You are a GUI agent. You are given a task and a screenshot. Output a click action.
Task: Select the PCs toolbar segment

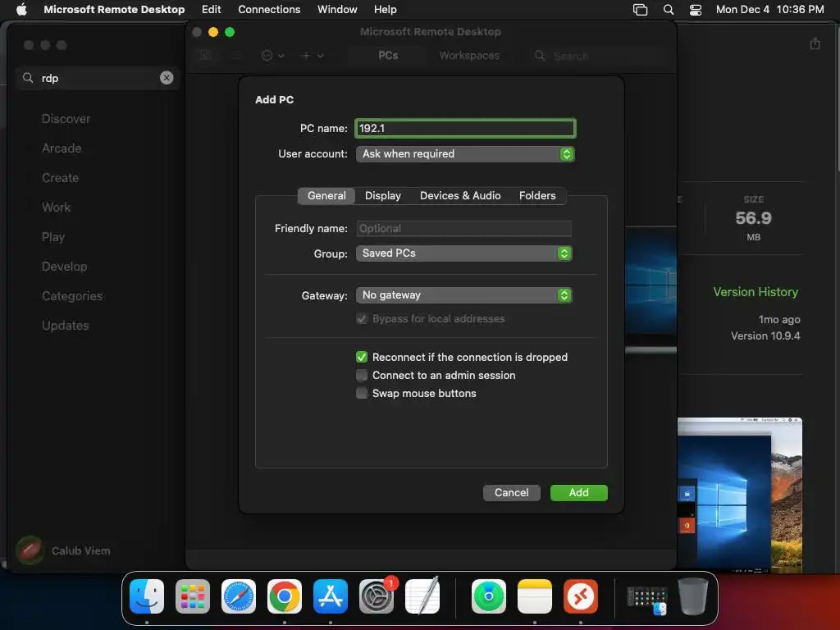point(388,55)
